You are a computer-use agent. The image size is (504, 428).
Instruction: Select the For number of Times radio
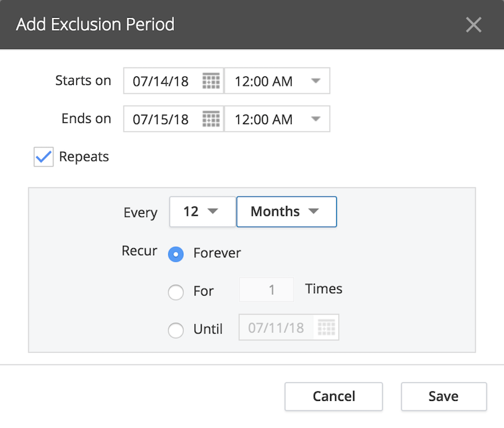[176, 292]
